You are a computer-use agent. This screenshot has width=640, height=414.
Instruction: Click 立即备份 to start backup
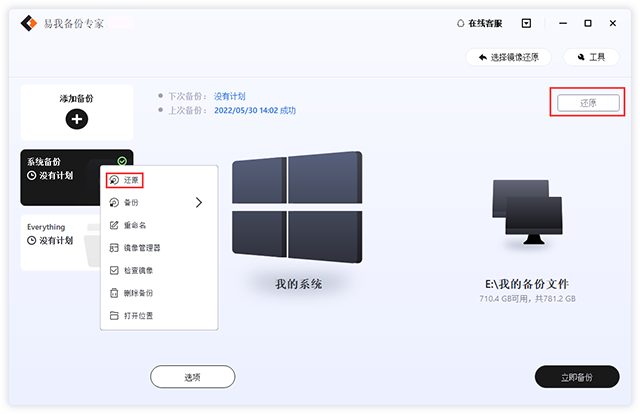tap(577, 377)
